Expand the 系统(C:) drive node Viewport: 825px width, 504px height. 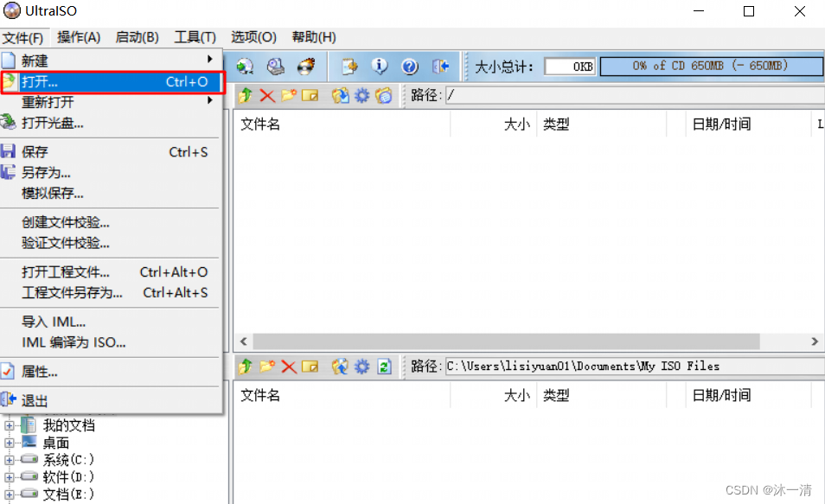click(9, 460)
